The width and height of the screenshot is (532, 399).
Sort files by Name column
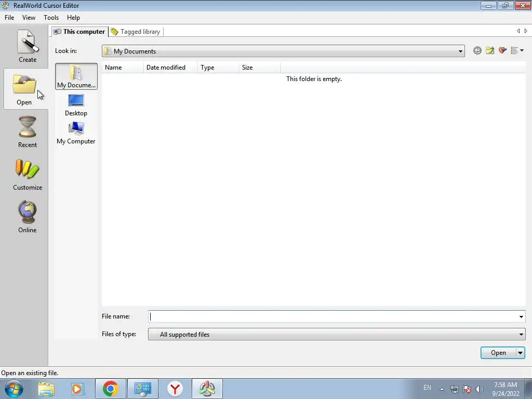click(x=123, y=68)
